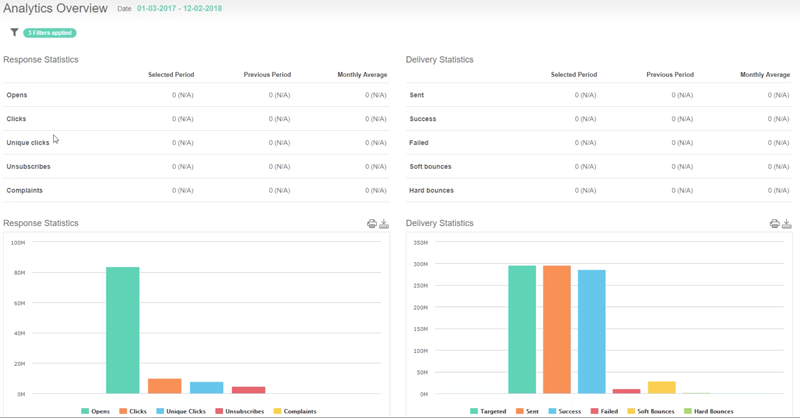Toggle the Opens legend series
This screenshot has width=800, height=418.
[x=95, y=411]
